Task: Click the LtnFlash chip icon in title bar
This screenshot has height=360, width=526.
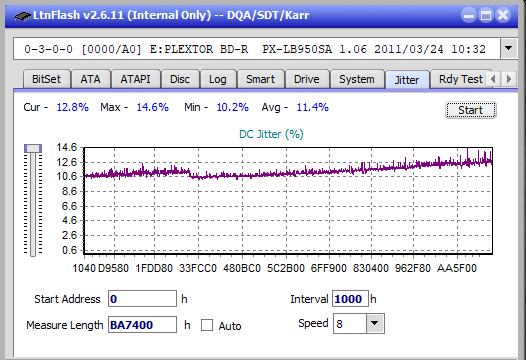Action: (x=23, y=15)
